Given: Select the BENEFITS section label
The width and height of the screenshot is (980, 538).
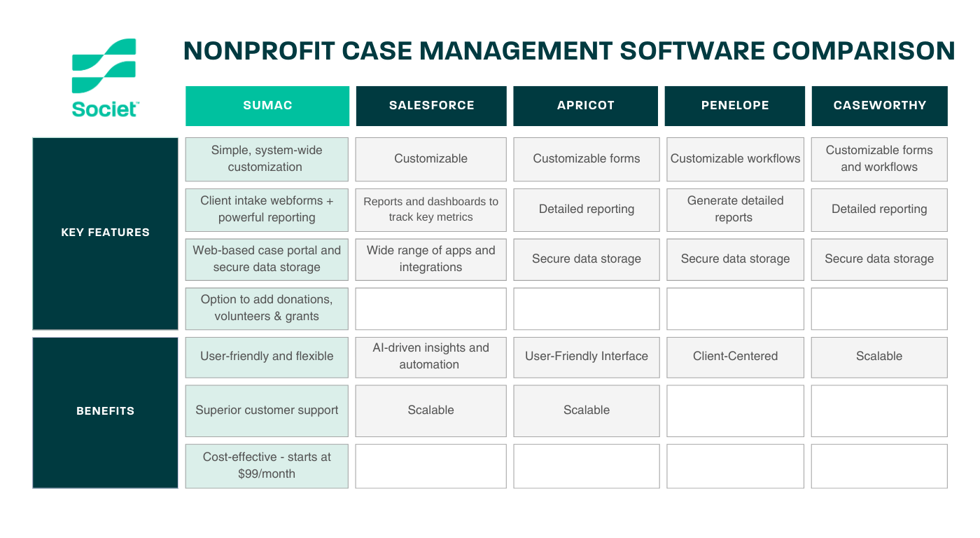Looking at the screenshot, I should click(105, 411).
